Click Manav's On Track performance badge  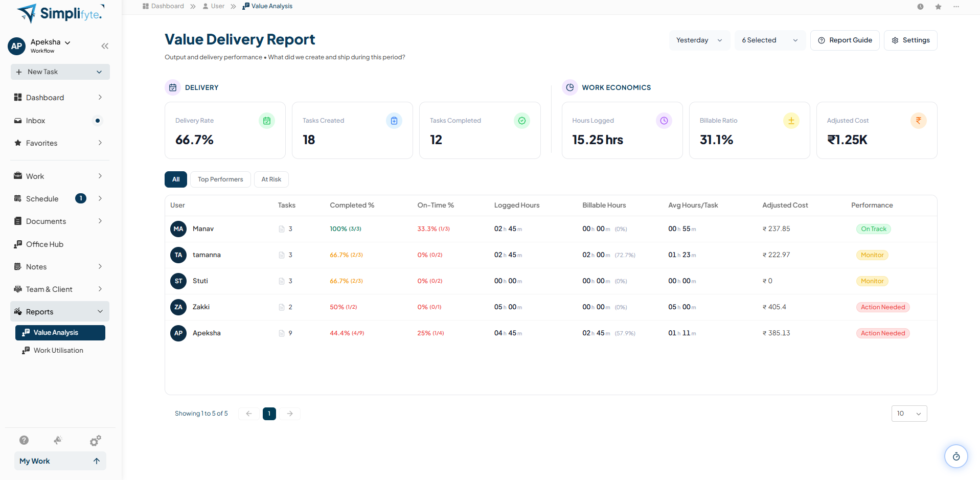click(x=874, y=229)
